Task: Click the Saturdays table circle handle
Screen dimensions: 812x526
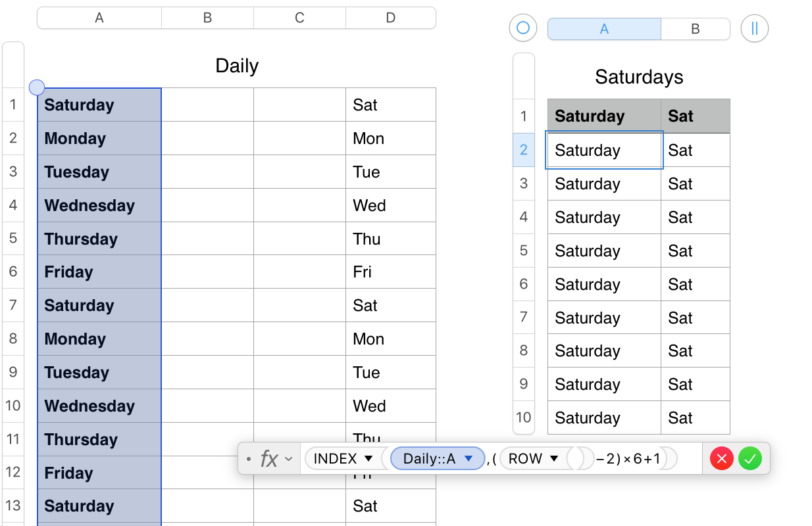Action: pos(523,28)
